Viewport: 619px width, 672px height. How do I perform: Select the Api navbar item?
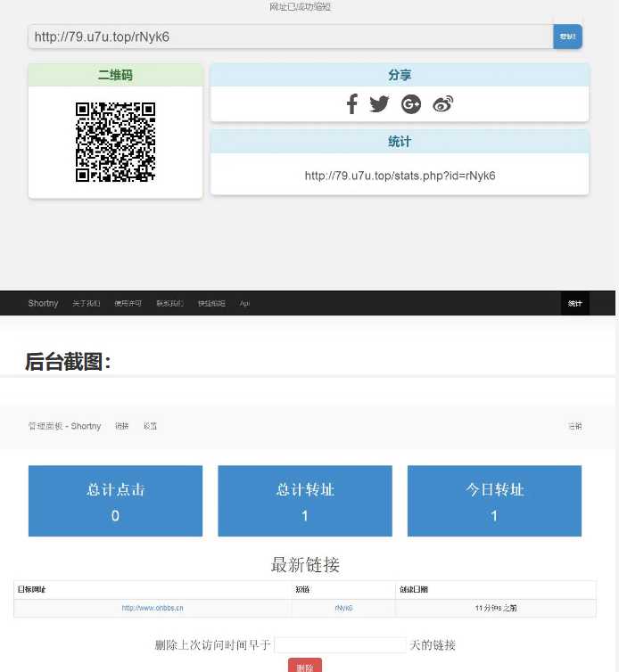(x=244, y=304)
